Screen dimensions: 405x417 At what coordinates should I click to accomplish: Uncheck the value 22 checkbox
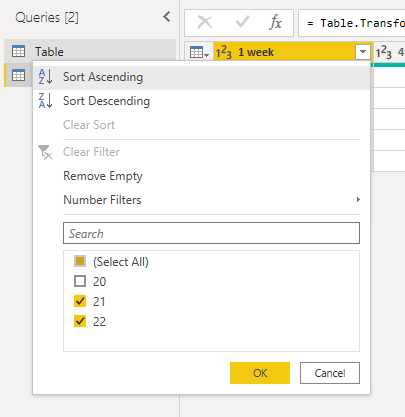click(80, 321)
